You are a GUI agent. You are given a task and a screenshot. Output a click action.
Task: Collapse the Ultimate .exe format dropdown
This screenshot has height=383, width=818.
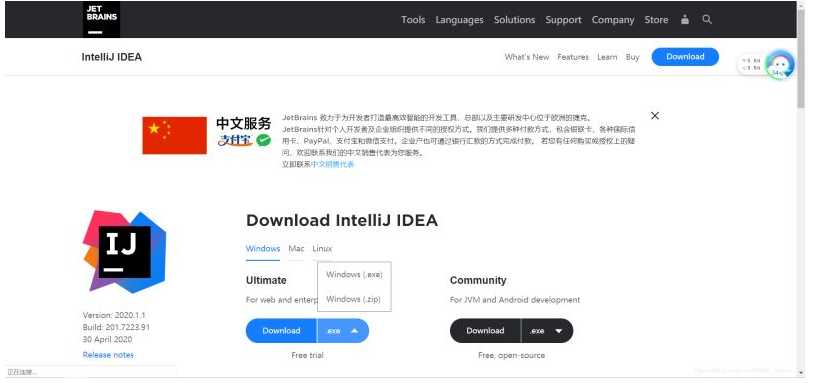(343, 331)
